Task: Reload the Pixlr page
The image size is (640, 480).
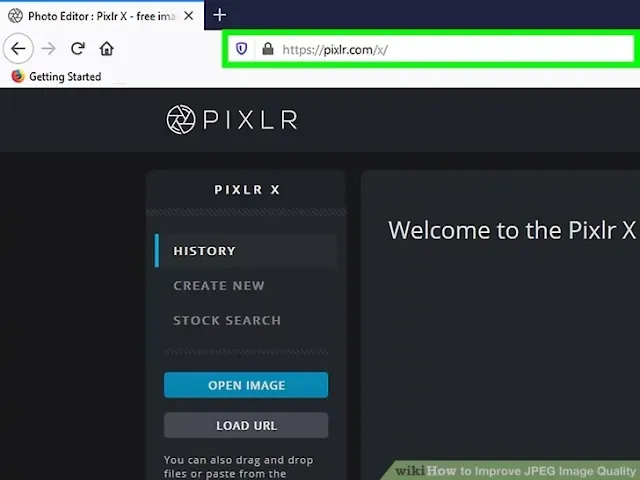Action: coord(78,49)
